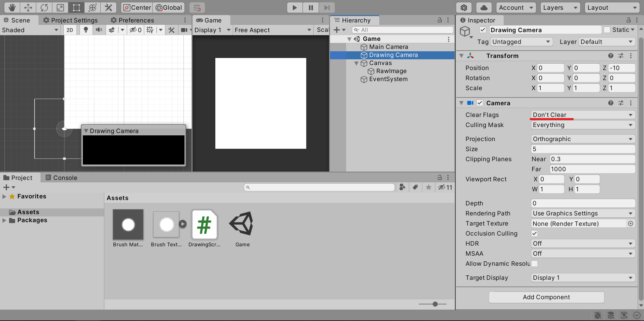Click the grid snapping icon
Viewport: 644px width, 321px height.
[197, 7]
